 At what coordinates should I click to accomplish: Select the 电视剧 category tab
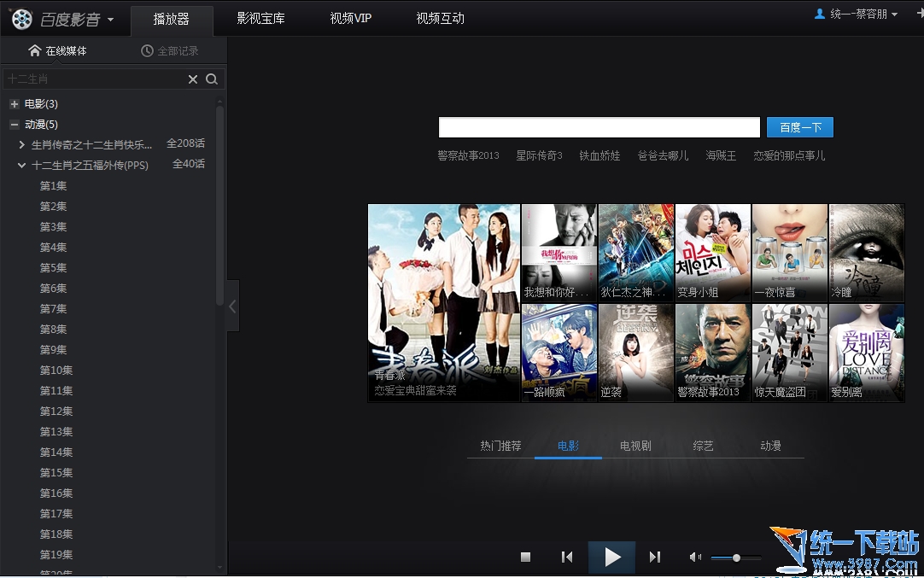coord(635,446)
